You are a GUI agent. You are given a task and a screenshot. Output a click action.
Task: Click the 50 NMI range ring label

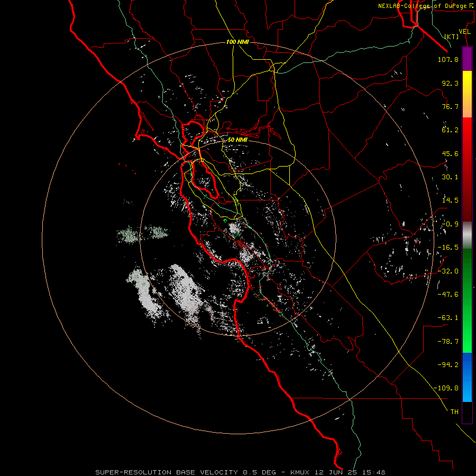237,140
